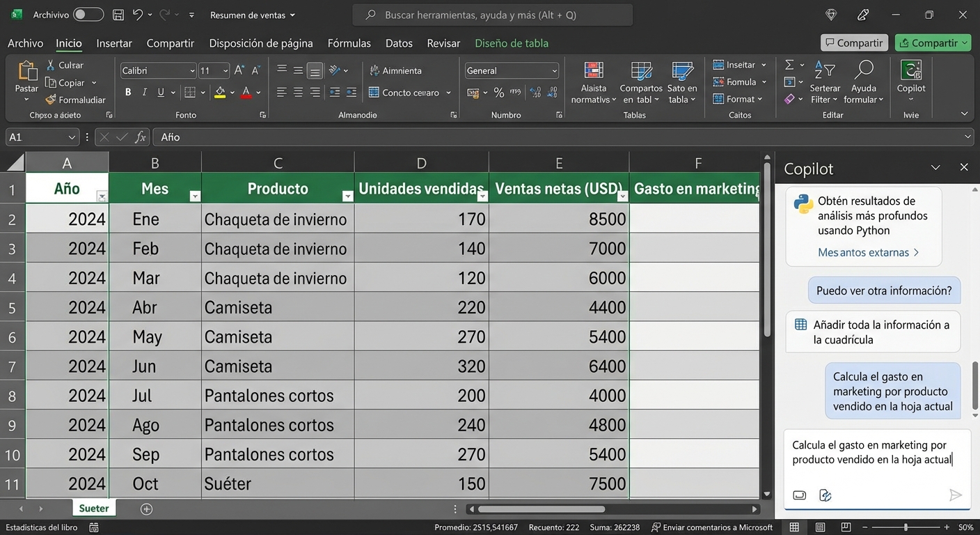Open the Diseño de tabla ribbon tab
Image resolution: width=980 pixels, height=535 pixels.
click(x=511, y=42)
